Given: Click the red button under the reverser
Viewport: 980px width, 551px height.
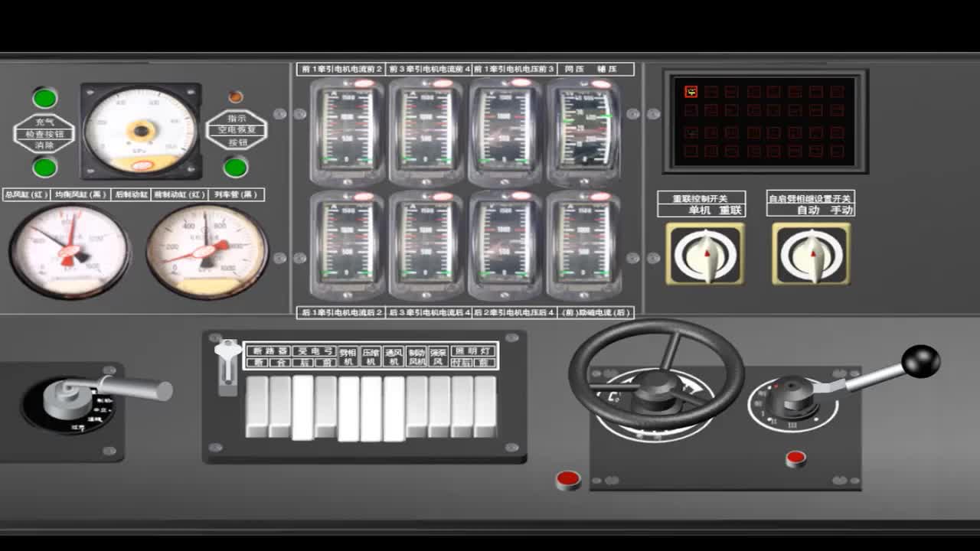Looking at the screenshot, I should [x=795, y=458].
